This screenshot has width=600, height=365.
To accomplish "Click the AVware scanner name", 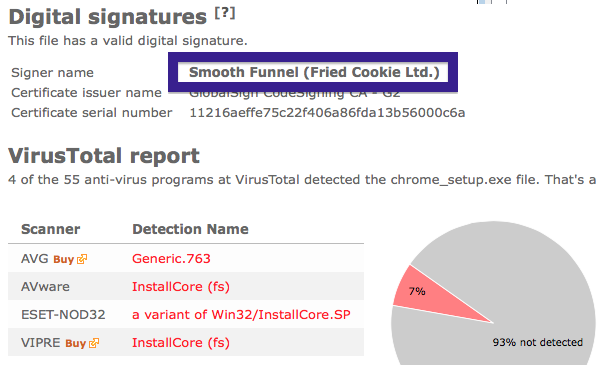I will point(45,287).
